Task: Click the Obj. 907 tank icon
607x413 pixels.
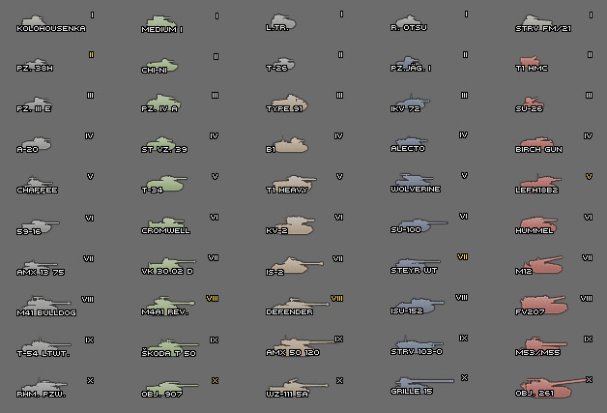Action: (x=173, y=387)
